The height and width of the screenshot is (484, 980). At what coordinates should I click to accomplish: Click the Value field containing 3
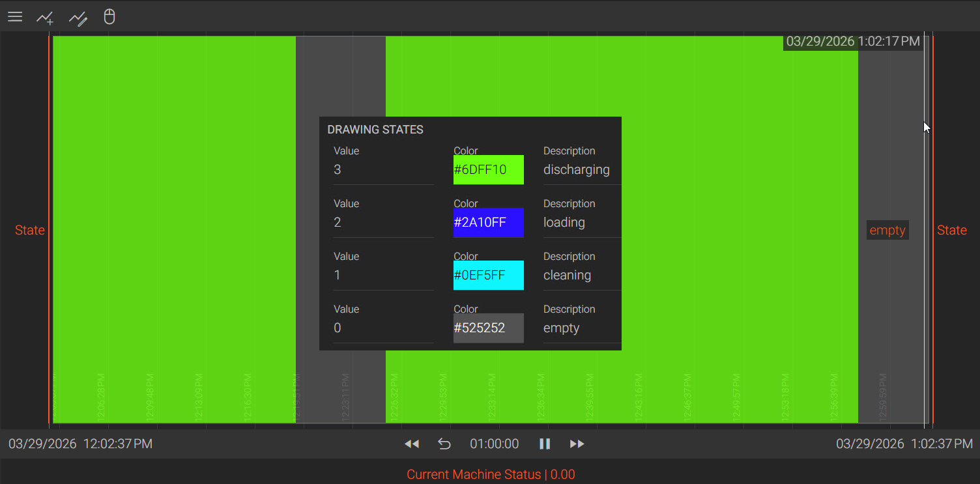384,170
